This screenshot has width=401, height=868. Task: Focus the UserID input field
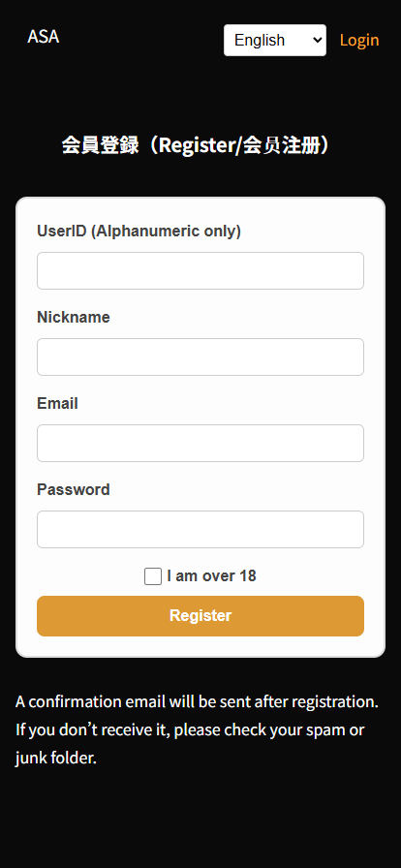click(200, 270)
